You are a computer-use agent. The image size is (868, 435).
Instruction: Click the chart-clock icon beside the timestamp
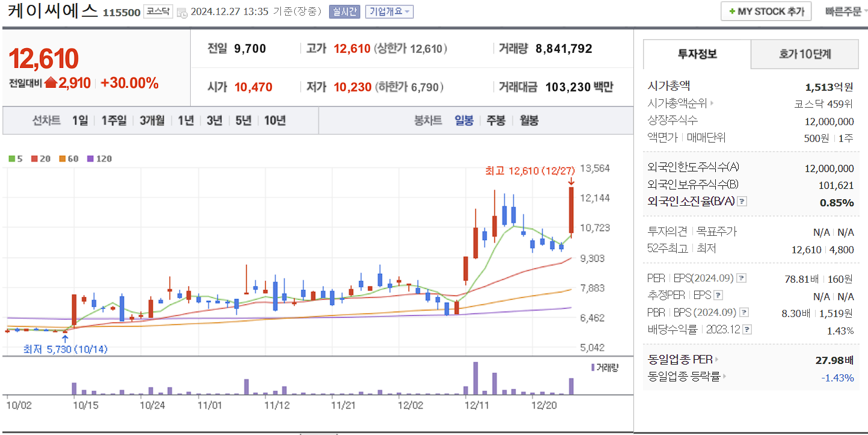pos(181,12)
